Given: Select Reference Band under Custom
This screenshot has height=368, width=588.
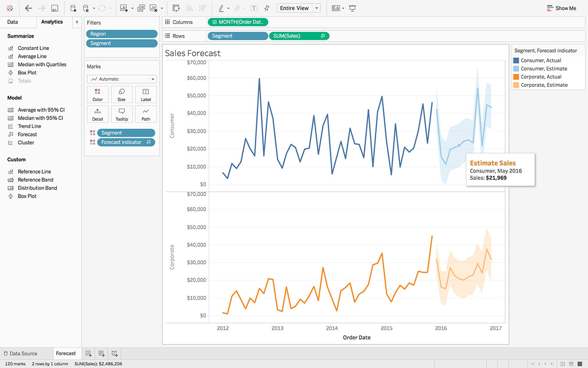Looking at the screenshot, I should [35, 180].
